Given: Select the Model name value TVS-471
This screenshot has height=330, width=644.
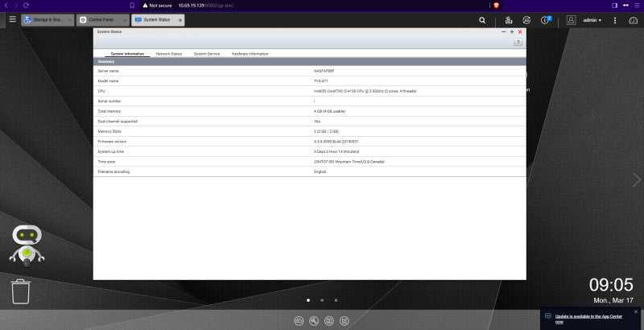Looking at the screenshot, I should click(320, 81).
